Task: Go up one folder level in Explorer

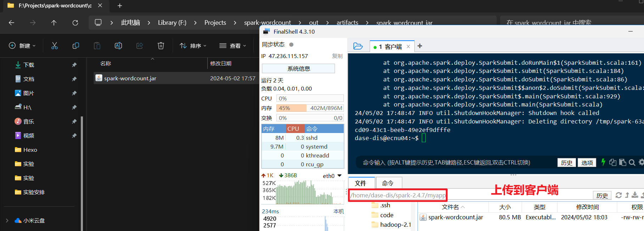Action: pos(54,23)
